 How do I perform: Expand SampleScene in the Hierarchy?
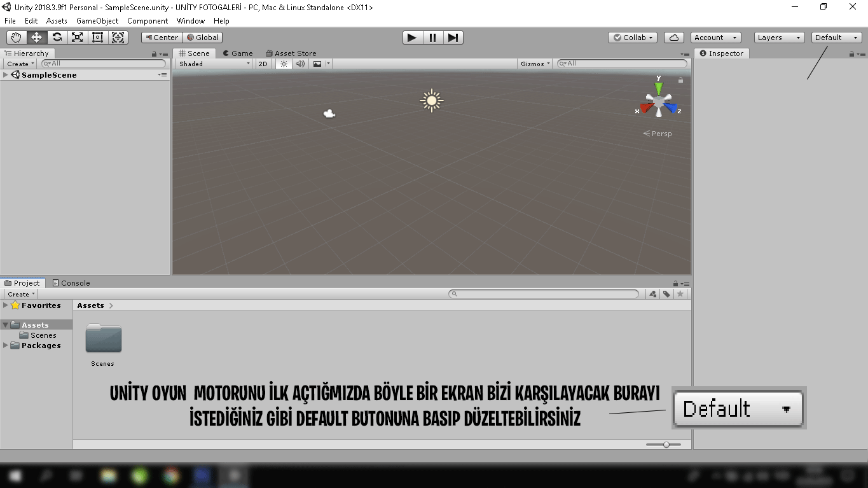tap(6, 75)
